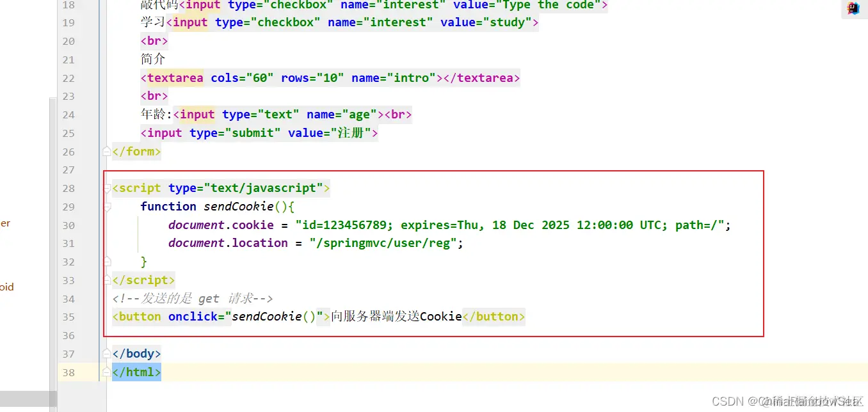The width and height of the screenshot is (868, 412).
Task: Collapse the <script> block fold marker
Action: [107, 188]
